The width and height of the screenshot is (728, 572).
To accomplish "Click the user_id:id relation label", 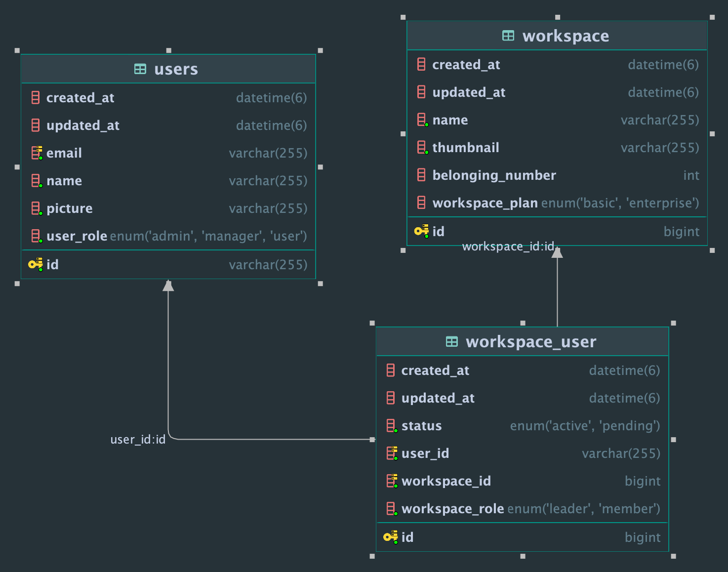I will pyautogui.click(x=138, y=439).
